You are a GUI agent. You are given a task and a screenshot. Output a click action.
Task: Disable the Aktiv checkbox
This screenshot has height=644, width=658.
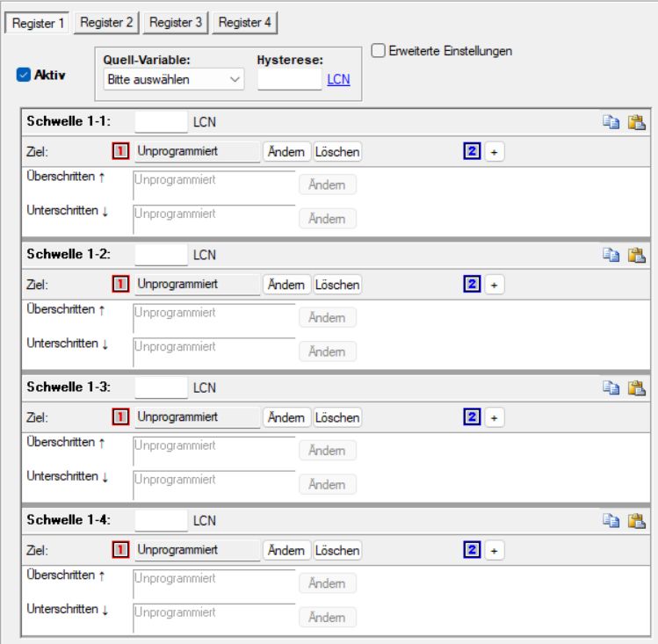point(23,76)
